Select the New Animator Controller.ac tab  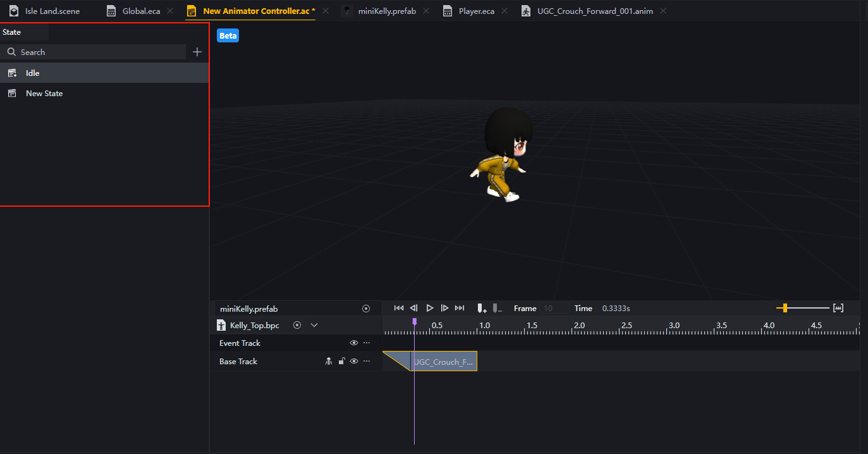[x=251, y=11]
